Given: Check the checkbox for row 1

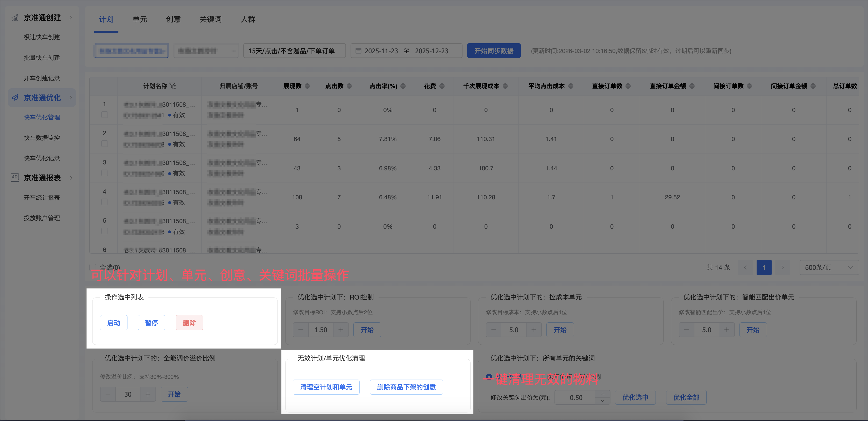Looking at the screenshot, I should tap(104, 114).
